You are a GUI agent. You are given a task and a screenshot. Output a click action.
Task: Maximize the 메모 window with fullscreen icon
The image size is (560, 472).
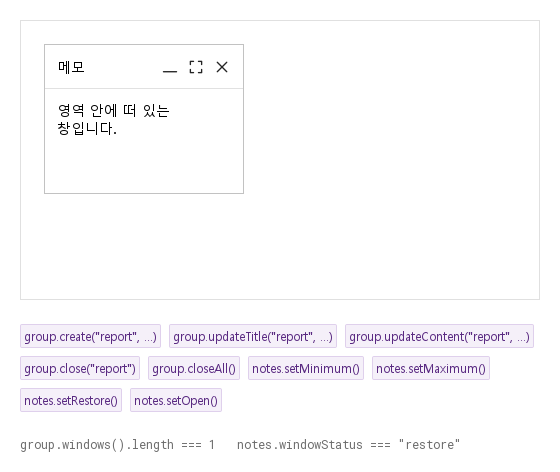point(196,67)
